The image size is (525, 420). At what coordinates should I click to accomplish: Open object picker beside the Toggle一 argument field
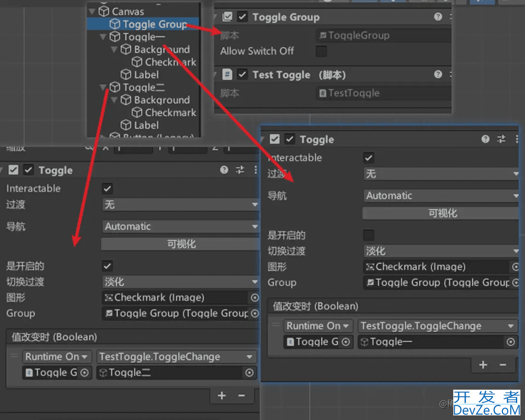tap(511, 342)
